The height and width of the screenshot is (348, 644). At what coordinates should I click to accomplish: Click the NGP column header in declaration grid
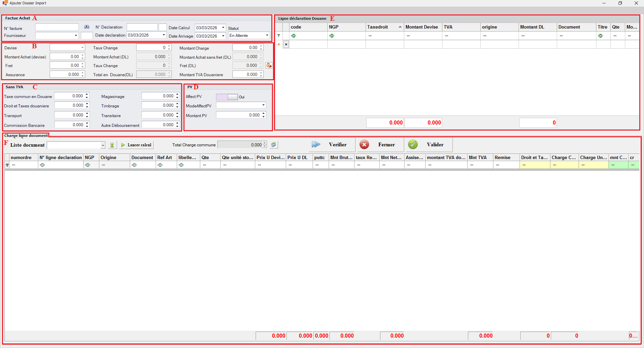[346, 27]
